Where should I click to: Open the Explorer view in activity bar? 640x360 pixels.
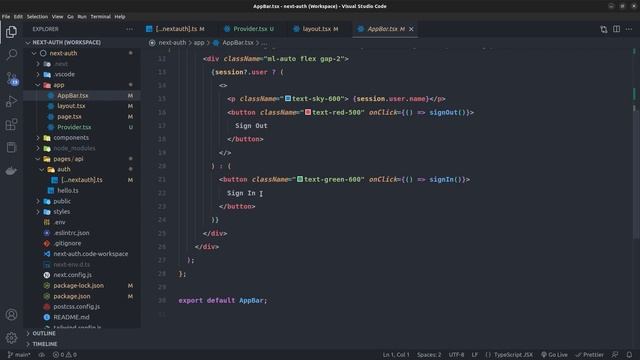click(x=11, y=31)
